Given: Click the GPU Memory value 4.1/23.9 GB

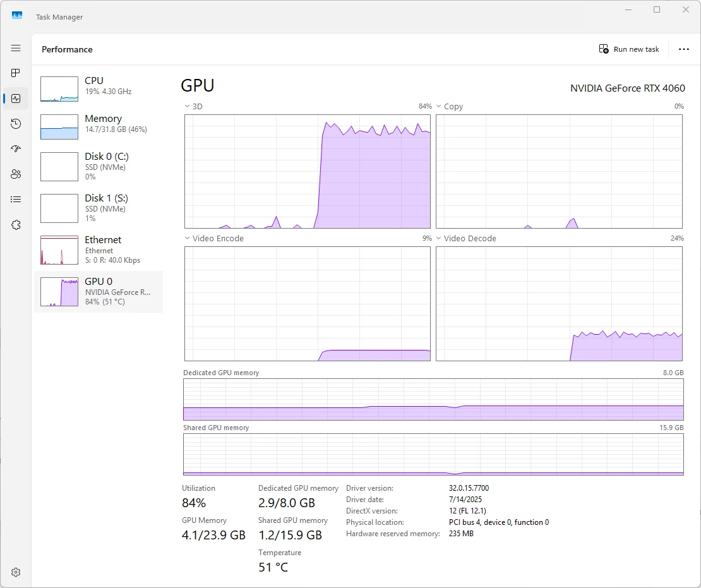Looking at the screenshot, I should [213, 535].
